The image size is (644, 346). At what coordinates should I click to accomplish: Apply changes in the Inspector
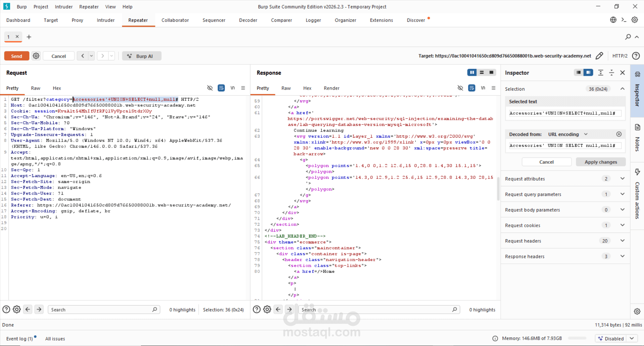coord(601,162)
